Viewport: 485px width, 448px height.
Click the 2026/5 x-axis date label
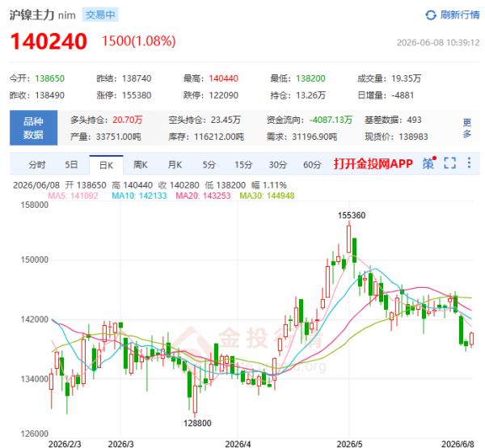tap(349, 444)
